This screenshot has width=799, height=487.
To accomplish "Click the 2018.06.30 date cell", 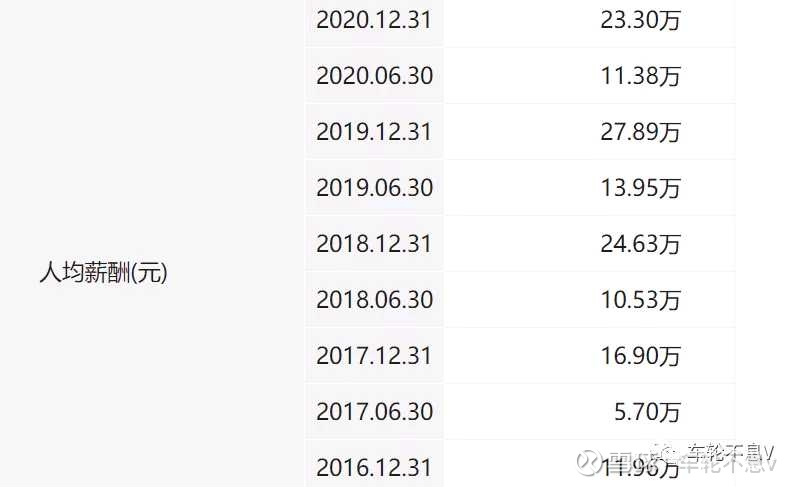I will (x=374, y=299).
